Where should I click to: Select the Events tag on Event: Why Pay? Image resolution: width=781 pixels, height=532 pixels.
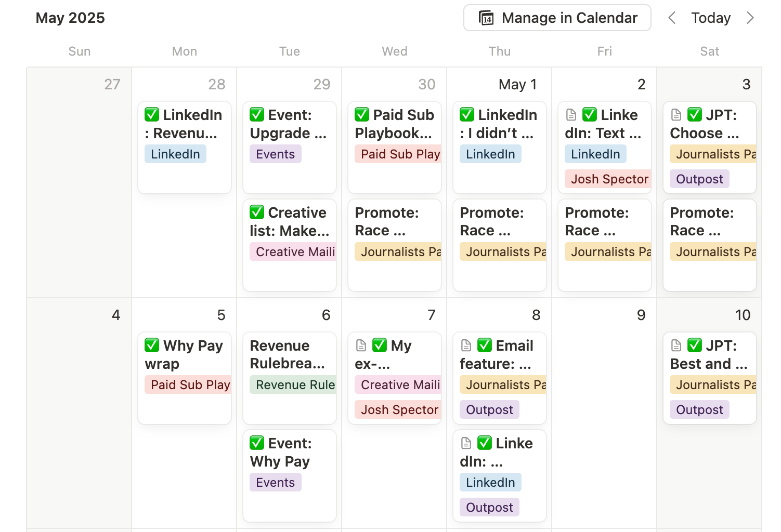click(276, 483)
